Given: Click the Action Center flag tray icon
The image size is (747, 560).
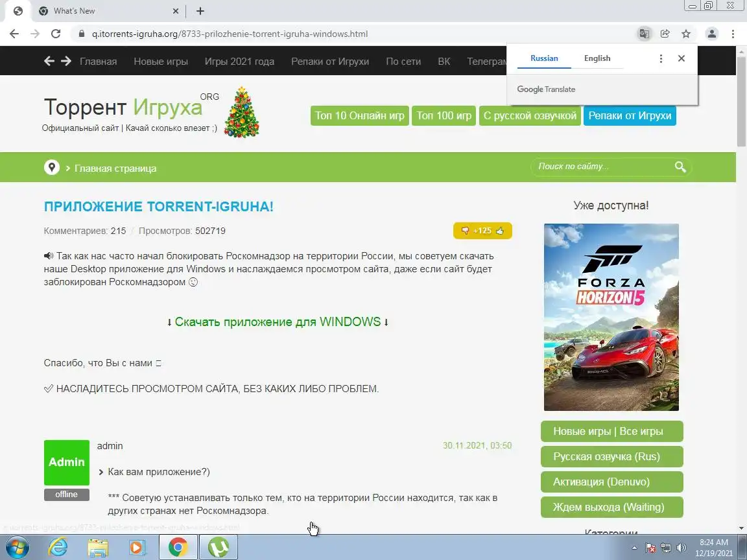Looking at the screenshot, I should 650,548.
